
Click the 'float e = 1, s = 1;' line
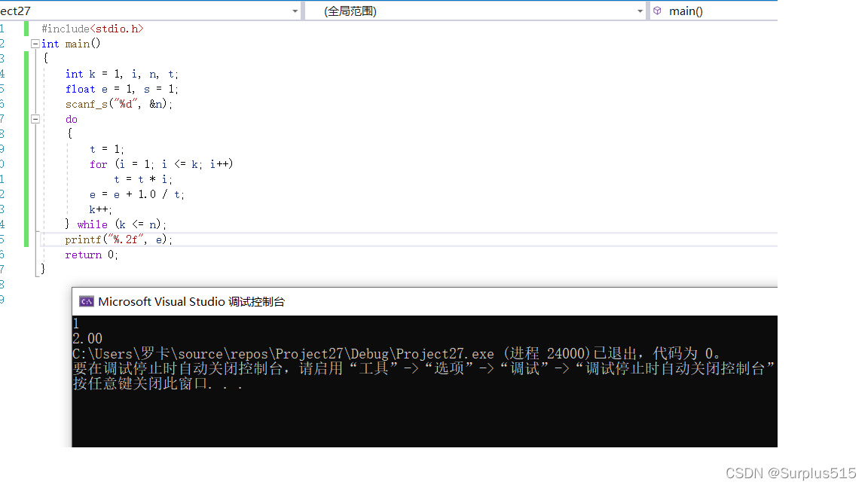122,89
